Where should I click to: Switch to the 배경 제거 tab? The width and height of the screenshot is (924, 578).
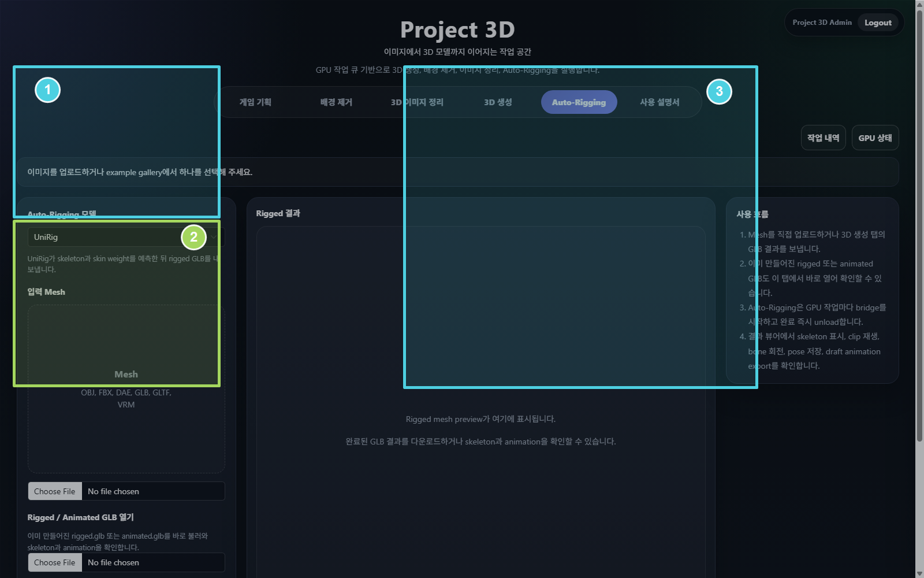(x=336, y=102)
